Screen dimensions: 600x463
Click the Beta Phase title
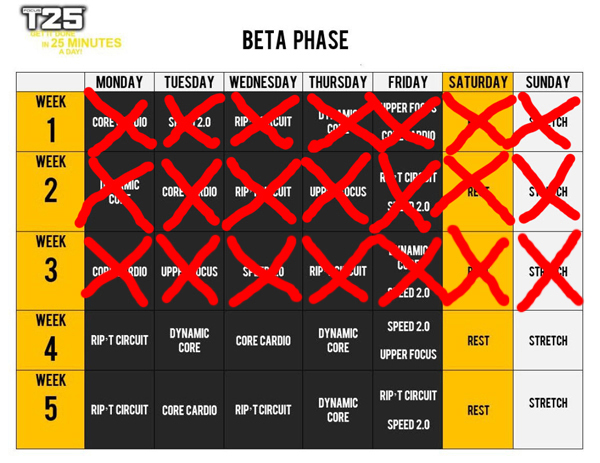tap(295, 40)
